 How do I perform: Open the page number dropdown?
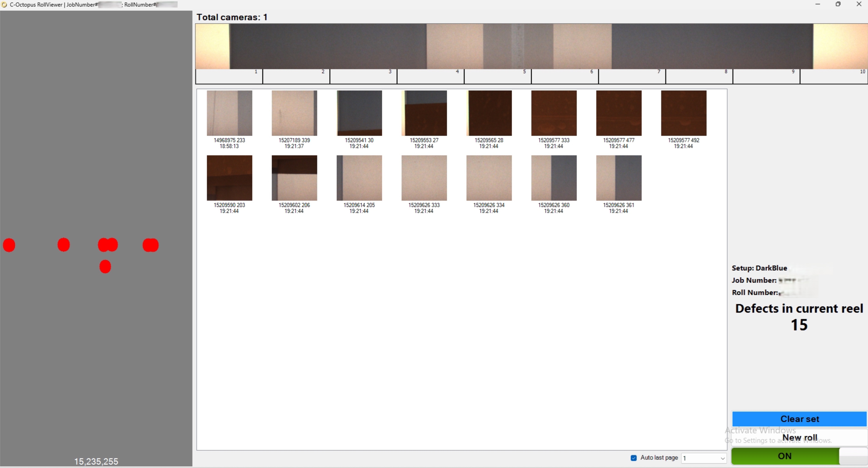[x=722, y=458]
